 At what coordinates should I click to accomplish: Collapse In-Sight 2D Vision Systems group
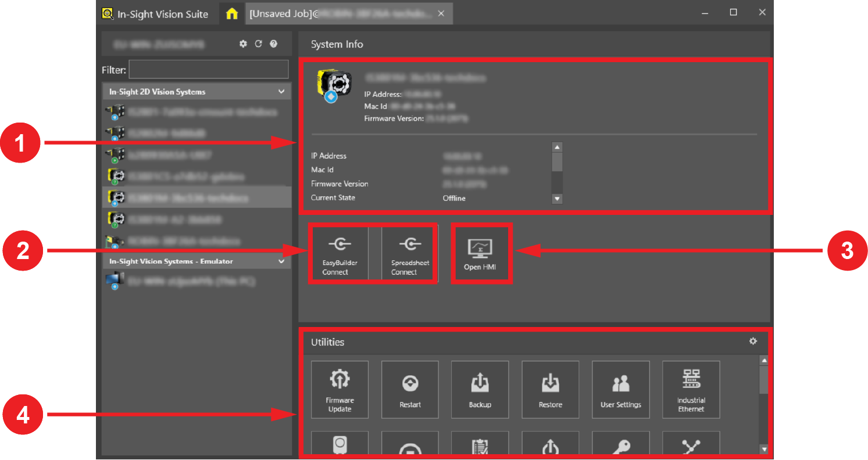(x=281, y=92)
